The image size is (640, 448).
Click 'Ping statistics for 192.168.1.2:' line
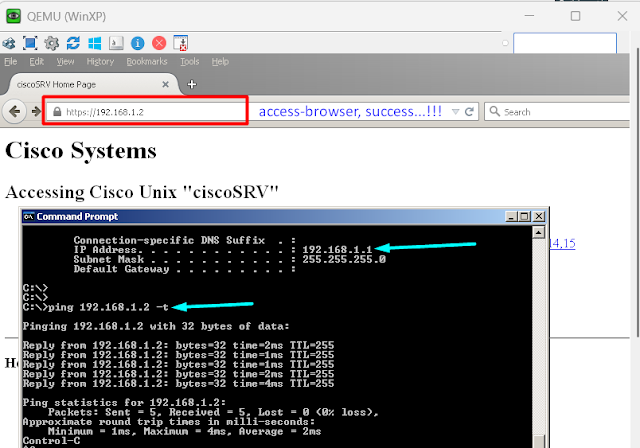pyautogui.click(x=124, y=403)
